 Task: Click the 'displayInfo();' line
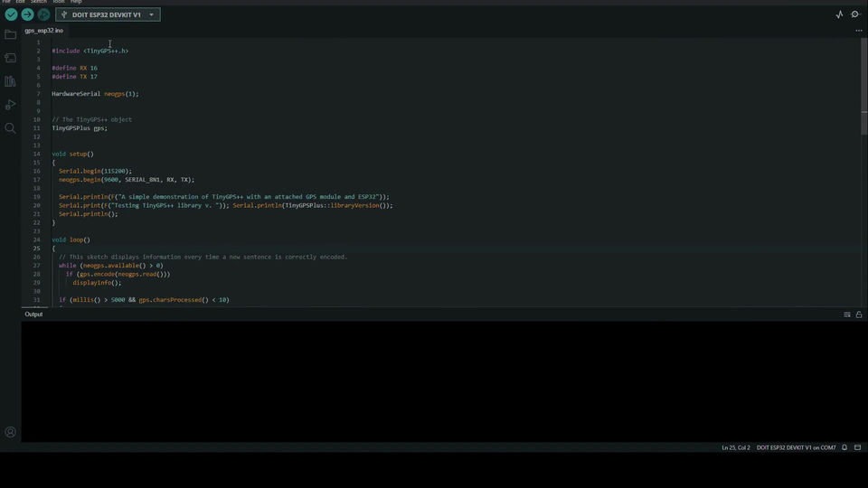(x=97, y=283)
